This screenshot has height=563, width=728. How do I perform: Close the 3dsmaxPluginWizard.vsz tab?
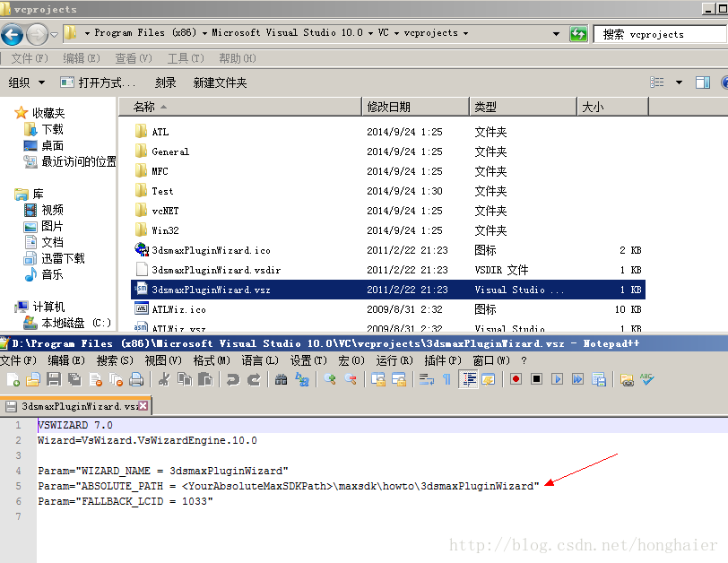coord(143,405)
